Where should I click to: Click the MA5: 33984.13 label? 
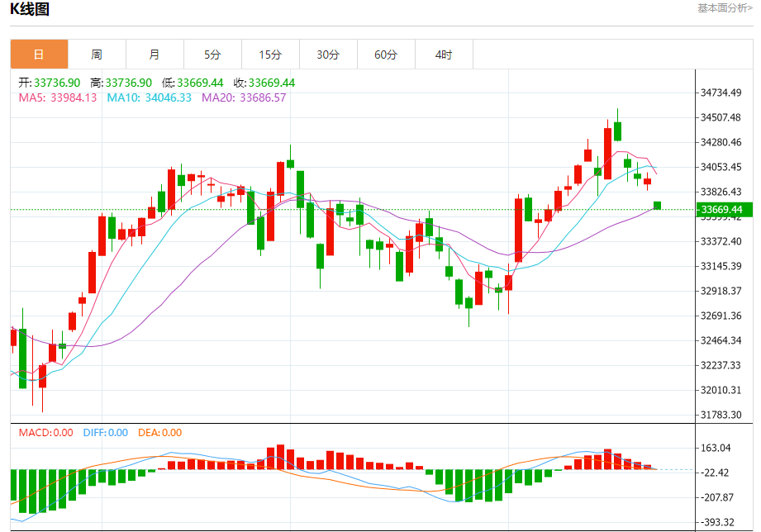tap(58, 97)
